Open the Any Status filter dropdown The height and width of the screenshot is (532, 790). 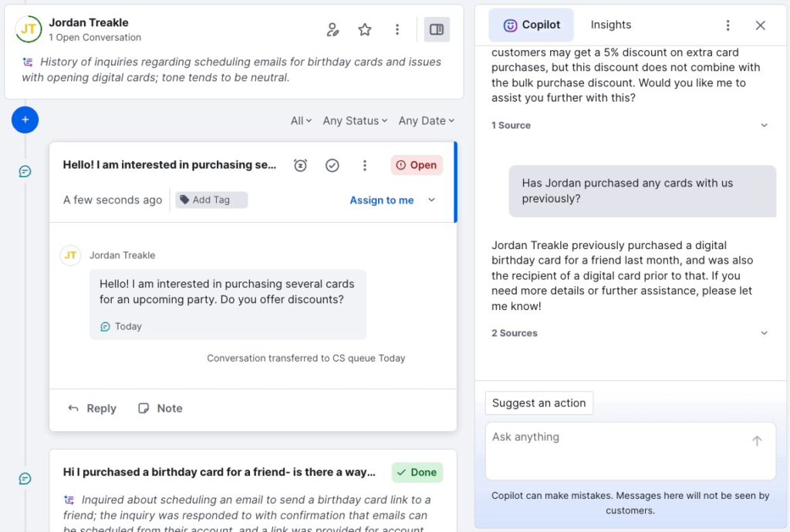click(356, 121)
